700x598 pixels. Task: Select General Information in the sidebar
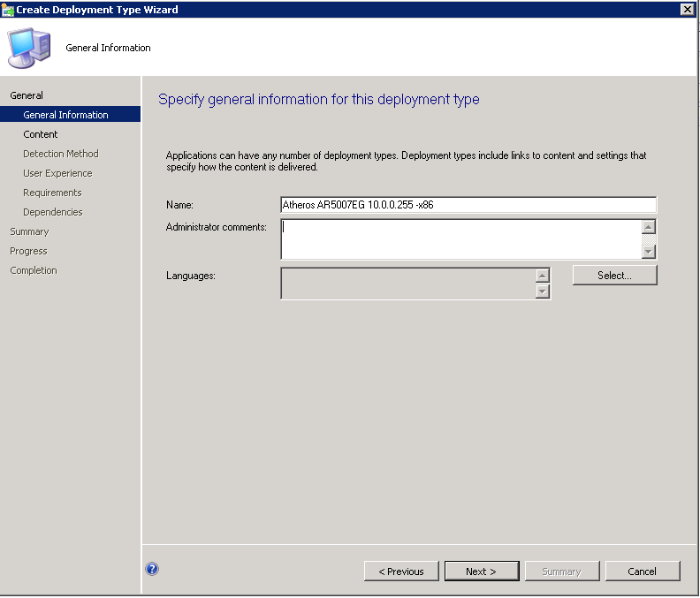coord(65,115)
